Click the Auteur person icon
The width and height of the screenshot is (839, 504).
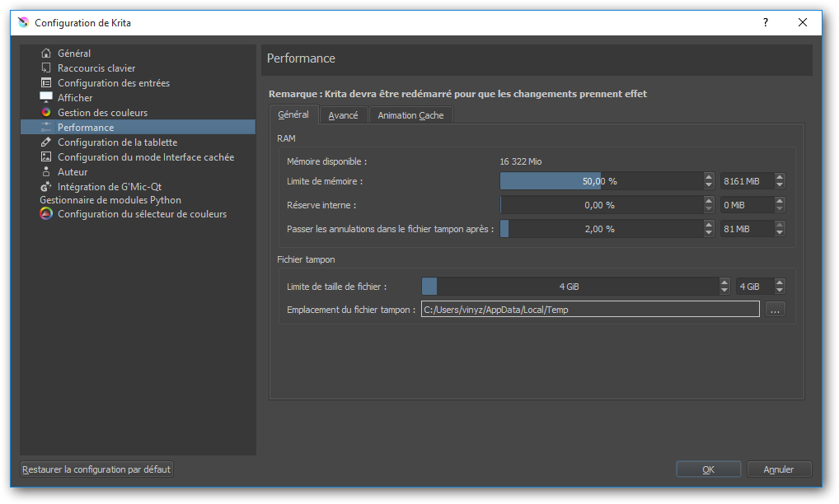[46, 172]
